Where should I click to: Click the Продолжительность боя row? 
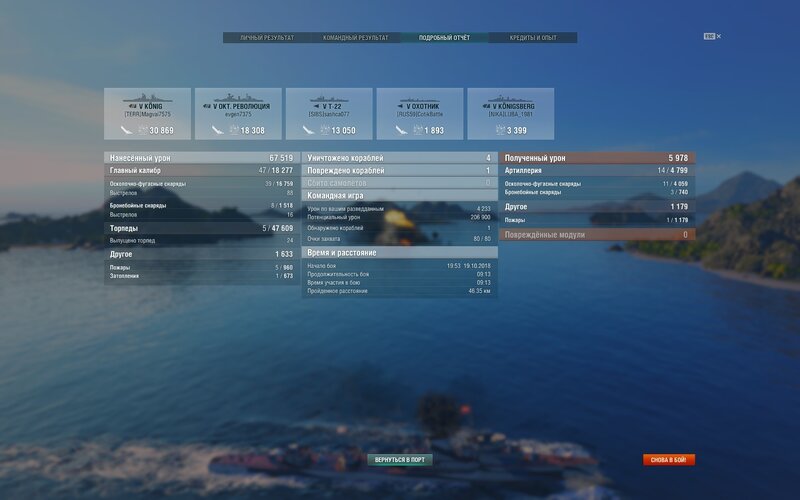(399, 274)
